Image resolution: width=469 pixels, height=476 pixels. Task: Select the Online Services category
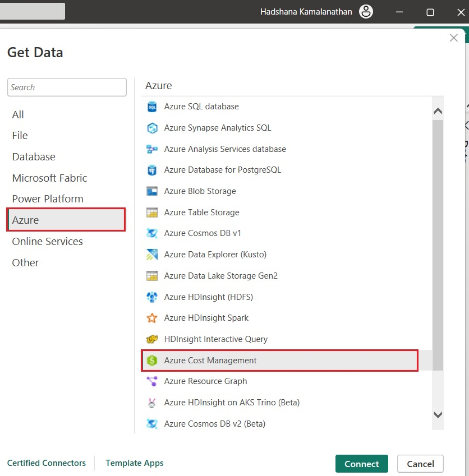[x=48, y=242]
